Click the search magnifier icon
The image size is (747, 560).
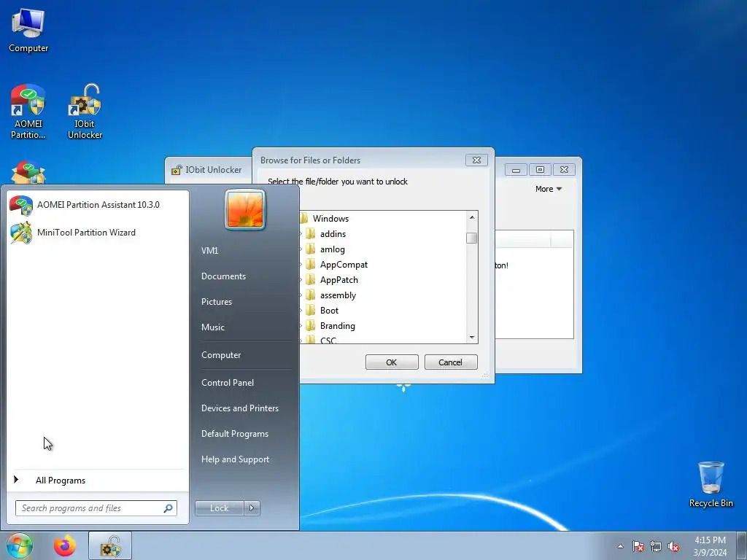coord(169,508)
